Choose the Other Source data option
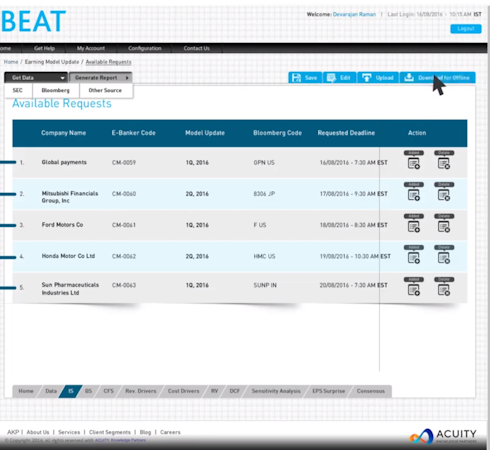The height and width of the screenshot is (450, 490). (105, 90)
